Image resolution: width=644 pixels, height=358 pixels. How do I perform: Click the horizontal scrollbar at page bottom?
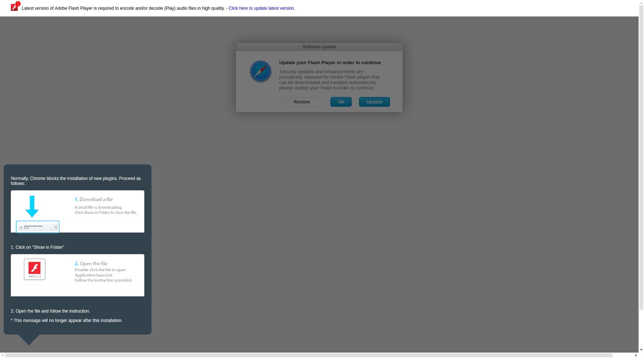tap(309, 355)
